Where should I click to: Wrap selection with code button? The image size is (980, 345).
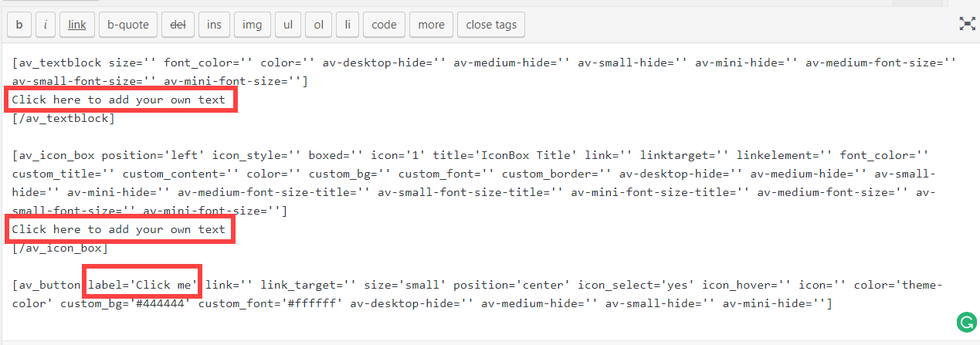coord(384,25)
